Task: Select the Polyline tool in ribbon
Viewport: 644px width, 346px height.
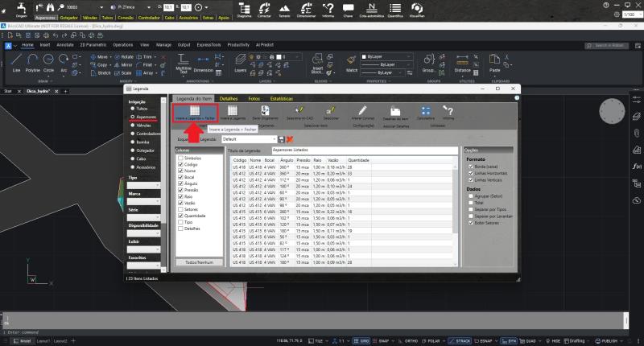Action: (33, 66)
